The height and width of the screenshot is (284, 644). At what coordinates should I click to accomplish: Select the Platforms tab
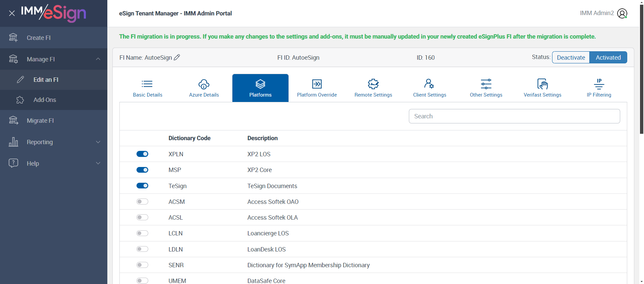260,88
